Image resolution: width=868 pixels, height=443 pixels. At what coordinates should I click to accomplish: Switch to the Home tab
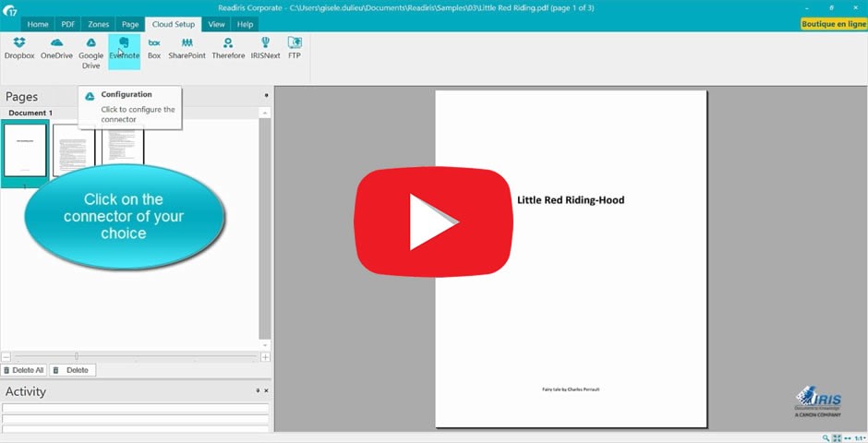[x=38, y=24]
